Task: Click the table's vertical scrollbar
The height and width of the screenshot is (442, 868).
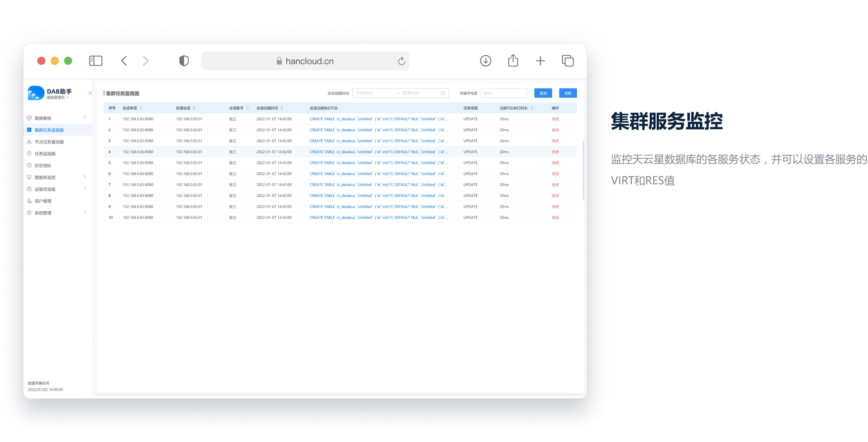Action: (583, 171)
